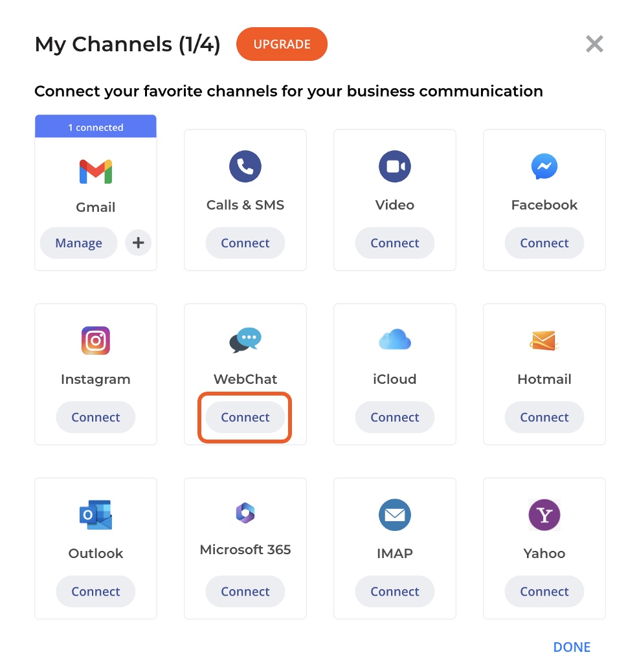Screen dimensions: 637x672
Task: Click the 'Facebook' card label
Action: coord(544,205)
